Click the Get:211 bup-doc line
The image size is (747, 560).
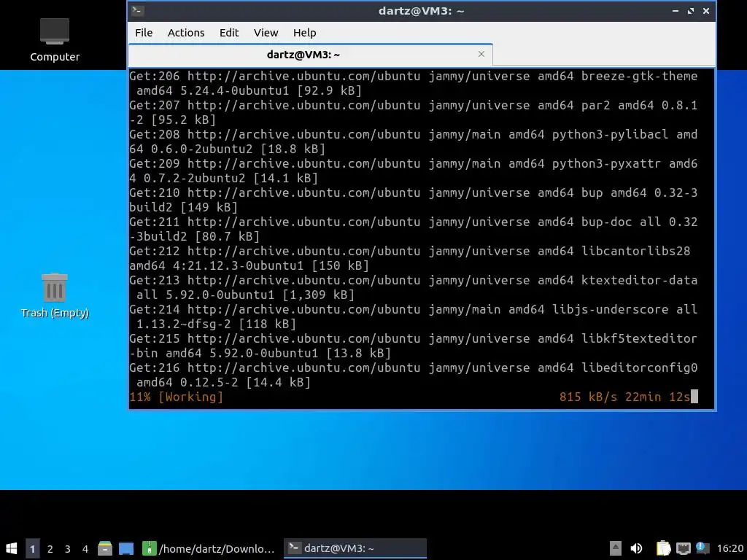point(414,229)
